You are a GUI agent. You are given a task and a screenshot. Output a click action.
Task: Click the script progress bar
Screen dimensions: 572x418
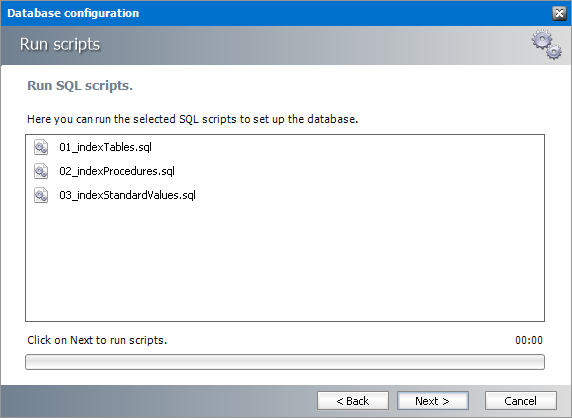[285, 362]
